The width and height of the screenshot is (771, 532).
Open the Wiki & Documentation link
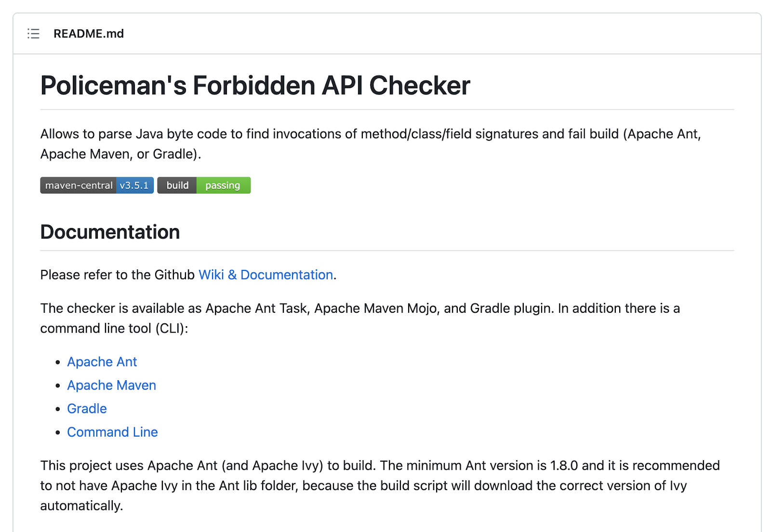(266, 275)
